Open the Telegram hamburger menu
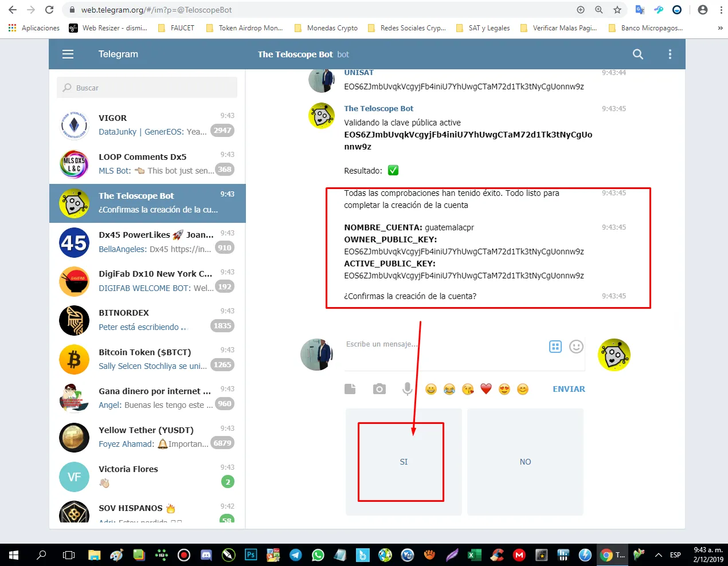The width and height of the screenshot is (728, 566). [x=68, y=54]
